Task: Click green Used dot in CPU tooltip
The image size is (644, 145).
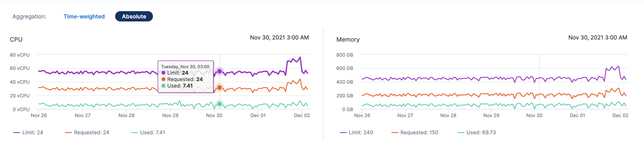Action: pyautogui.click(x=163, y=86)
